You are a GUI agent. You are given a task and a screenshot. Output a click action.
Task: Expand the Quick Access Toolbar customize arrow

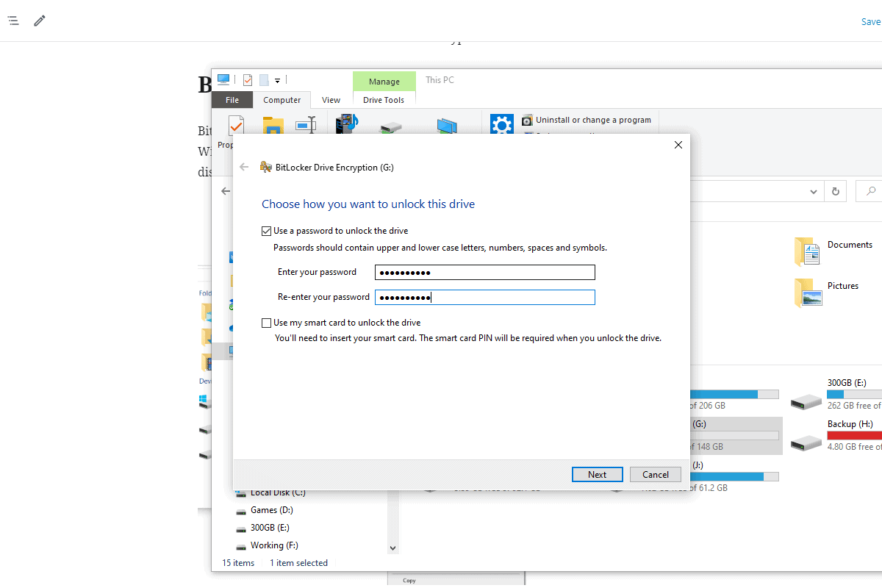tap(278, 80)
